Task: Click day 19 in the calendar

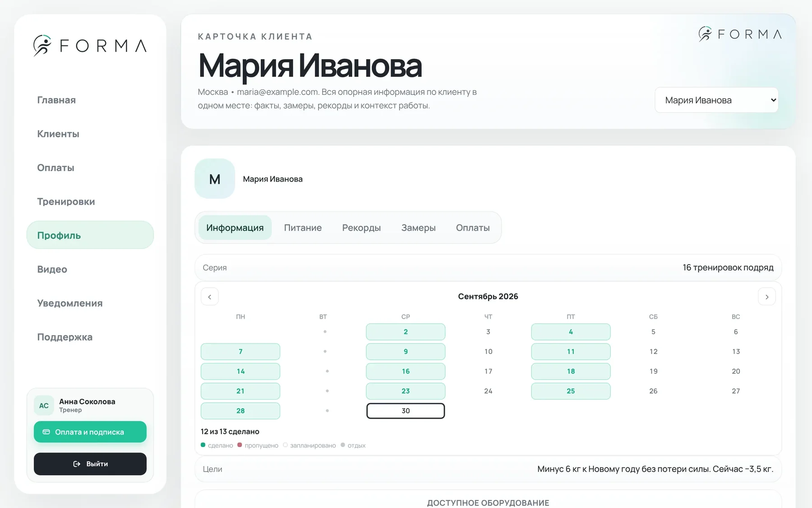Action: click(x=653, y=371)
